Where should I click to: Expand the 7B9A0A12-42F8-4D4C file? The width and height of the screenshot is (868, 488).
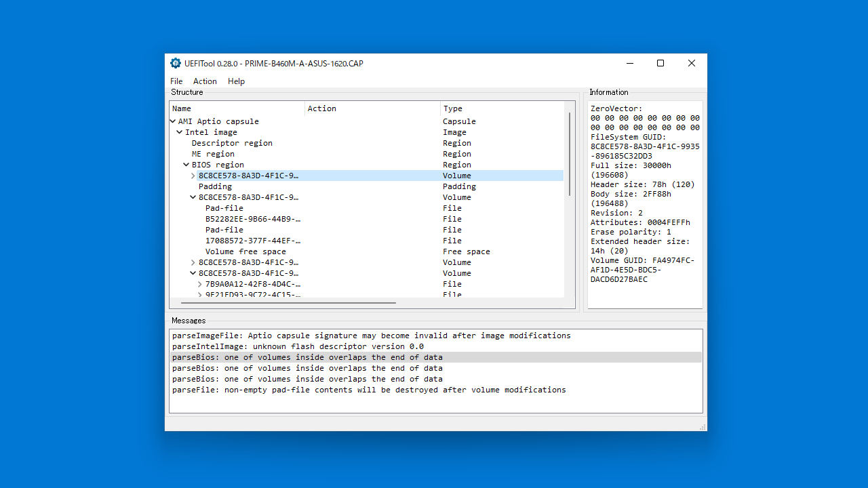tap(200, 284)
